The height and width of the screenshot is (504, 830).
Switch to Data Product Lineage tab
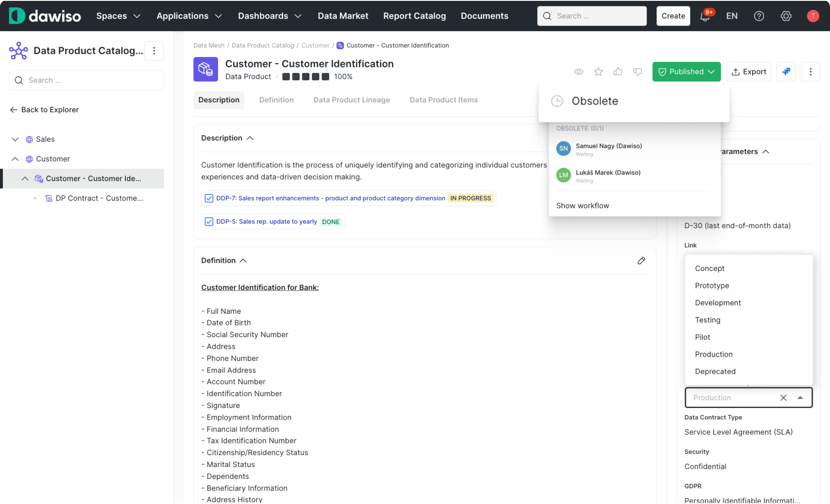[351, 100]
